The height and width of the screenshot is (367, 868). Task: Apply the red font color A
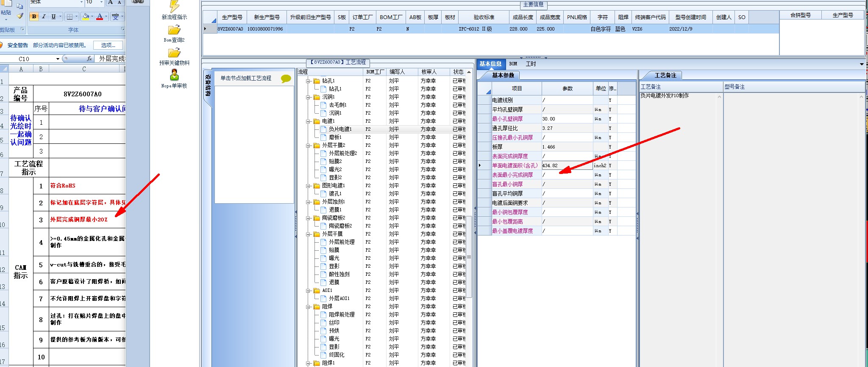pos(100,17)
